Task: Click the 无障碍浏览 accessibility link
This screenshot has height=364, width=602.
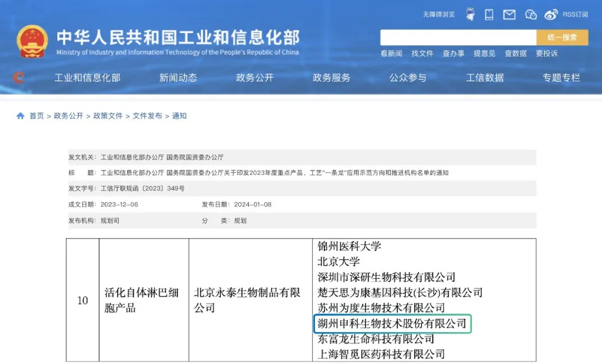Action: 438,15
